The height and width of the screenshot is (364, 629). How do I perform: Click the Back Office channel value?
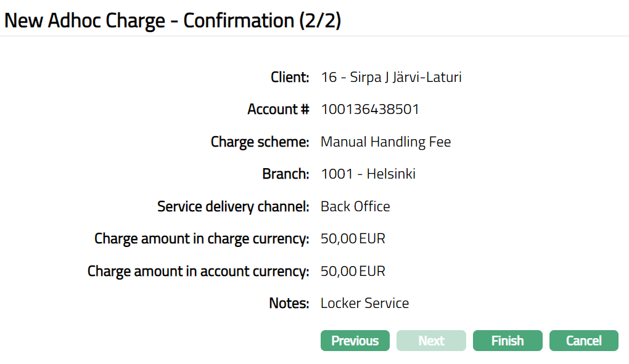coord(355,206)
